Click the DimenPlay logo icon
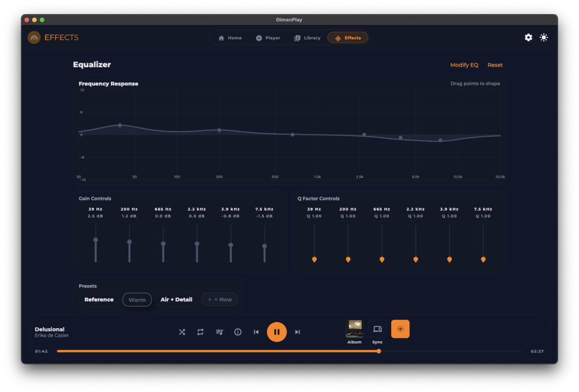The image size is (579, 392). (x=34, y=38)
